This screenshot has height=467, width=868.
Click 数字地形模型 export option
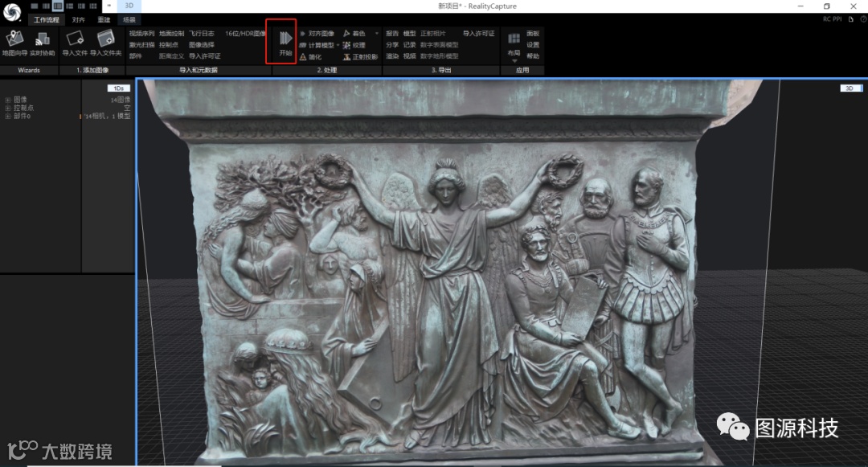[x=440, y=56]
